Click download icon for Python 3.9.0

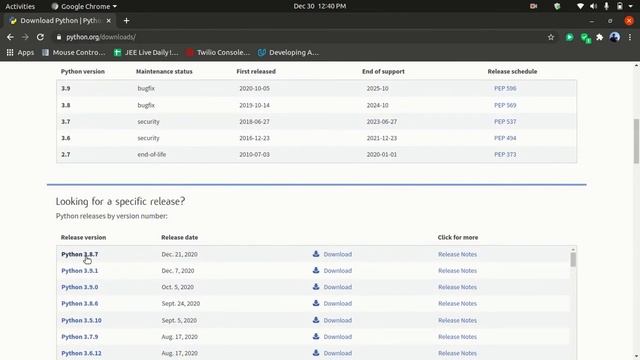pyautogui.click(x=316, y=287)
